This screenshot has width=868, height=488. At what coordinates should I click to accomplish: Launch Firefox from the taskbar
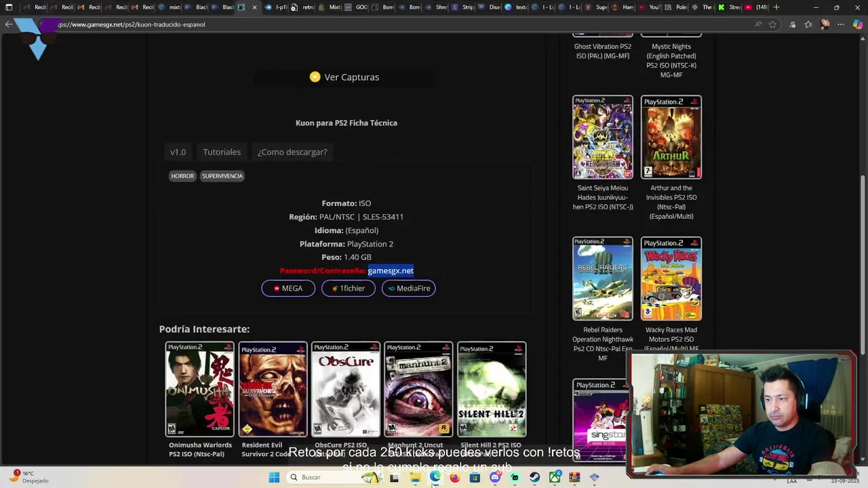454,477
